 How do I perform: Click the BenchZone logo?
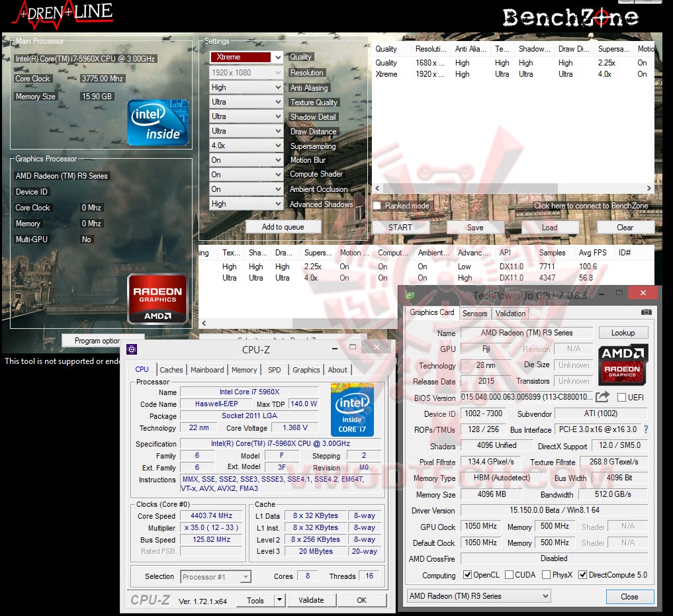click(570, 17)
